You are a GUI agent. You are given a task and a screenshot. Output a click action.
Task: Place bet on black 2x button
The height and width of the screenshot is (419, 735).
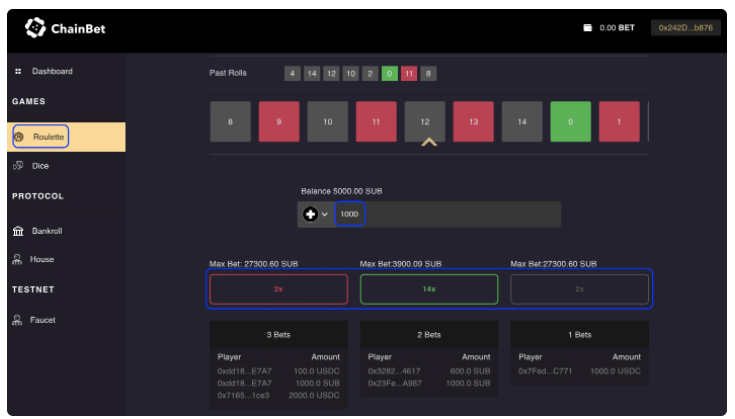click(579, 289)
